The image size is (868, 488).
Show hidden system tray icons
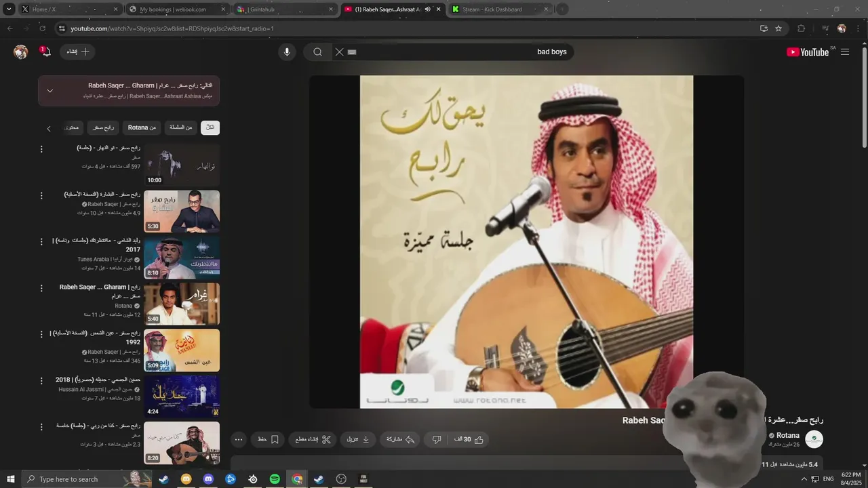[x=804, y=479]
